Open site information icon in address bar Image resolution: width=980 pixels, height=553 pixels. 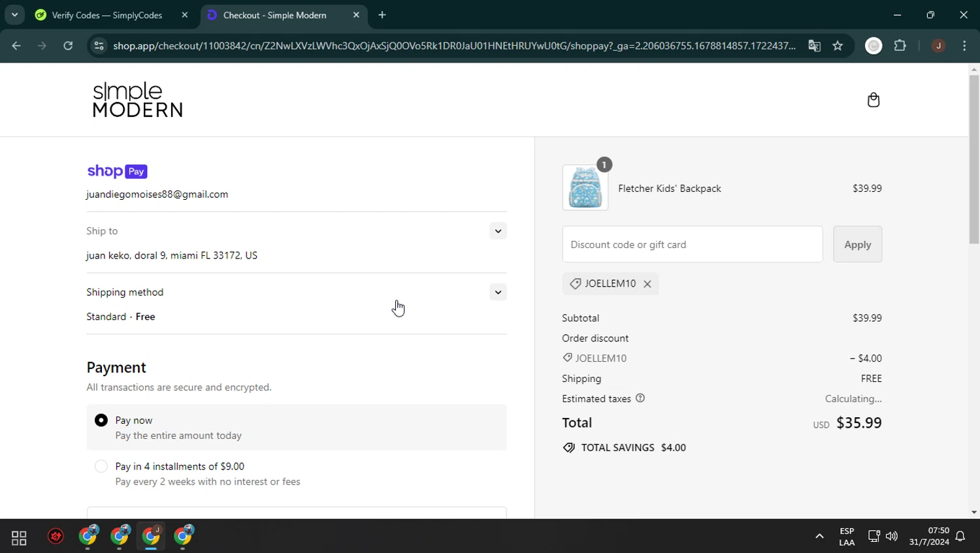tap(99, 46)
